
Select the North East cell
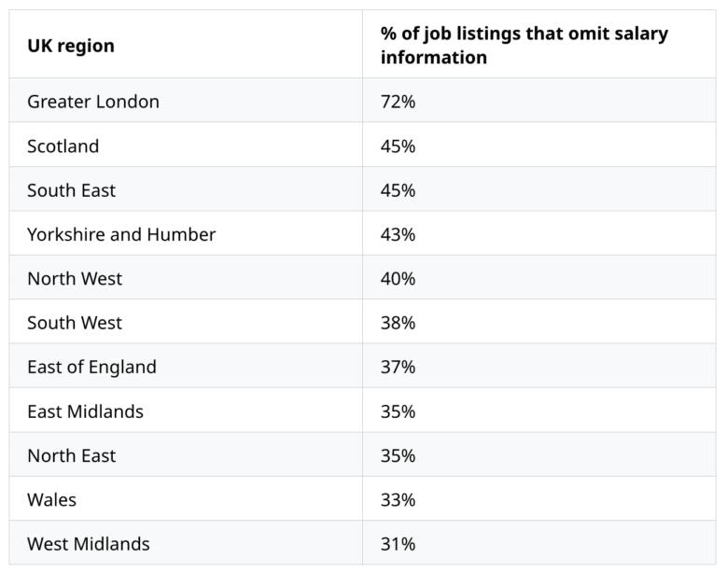72,456
